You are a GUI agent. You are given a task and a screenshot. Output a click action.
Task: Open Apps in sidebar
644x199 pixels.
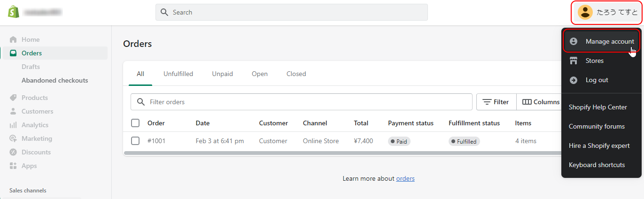tap(29, 166)
